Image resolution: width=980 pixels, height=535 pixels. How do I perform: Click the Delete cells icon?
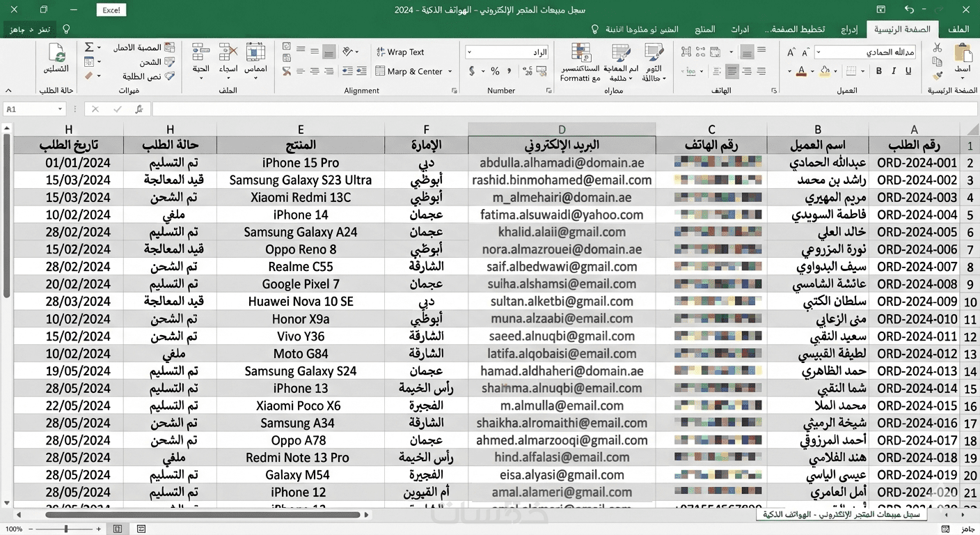228,53
